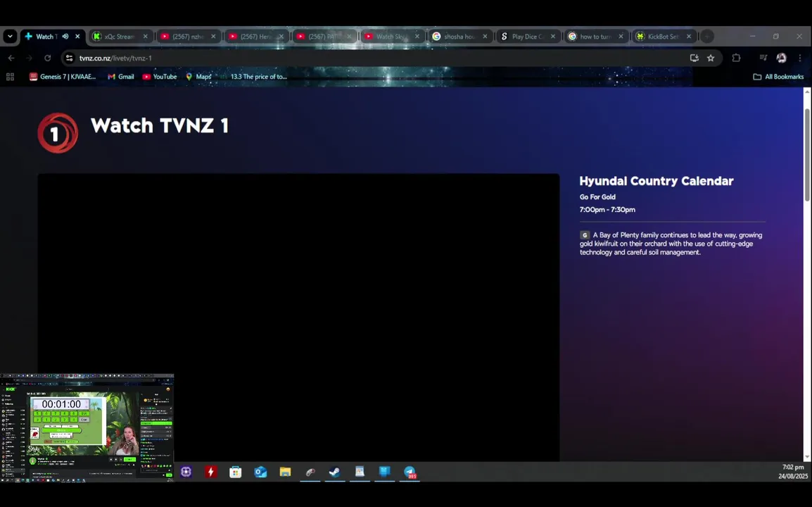Click the Go For Gold episode text
This screenshot has height=507, width=812.
tap(597, 197)
